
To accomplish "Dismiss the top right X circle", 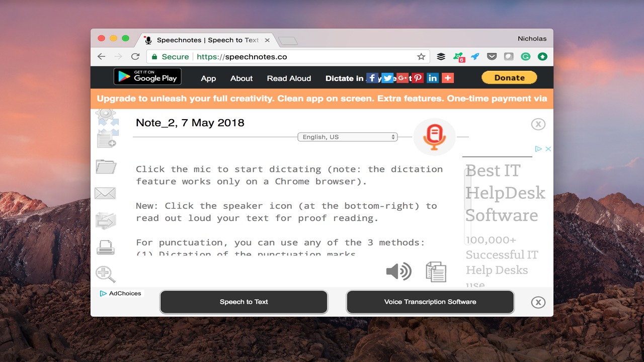I will [x=538, y=124].
